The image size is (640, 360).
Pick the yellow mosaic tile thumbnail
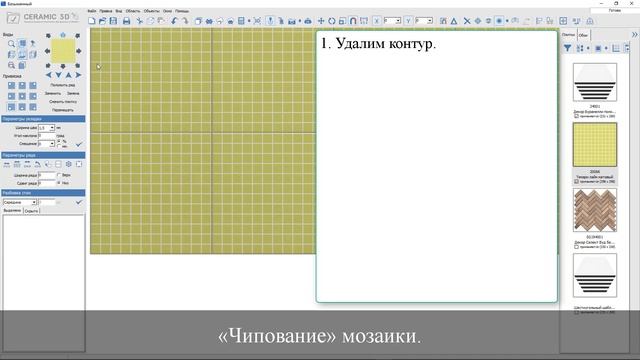(595, 145)
